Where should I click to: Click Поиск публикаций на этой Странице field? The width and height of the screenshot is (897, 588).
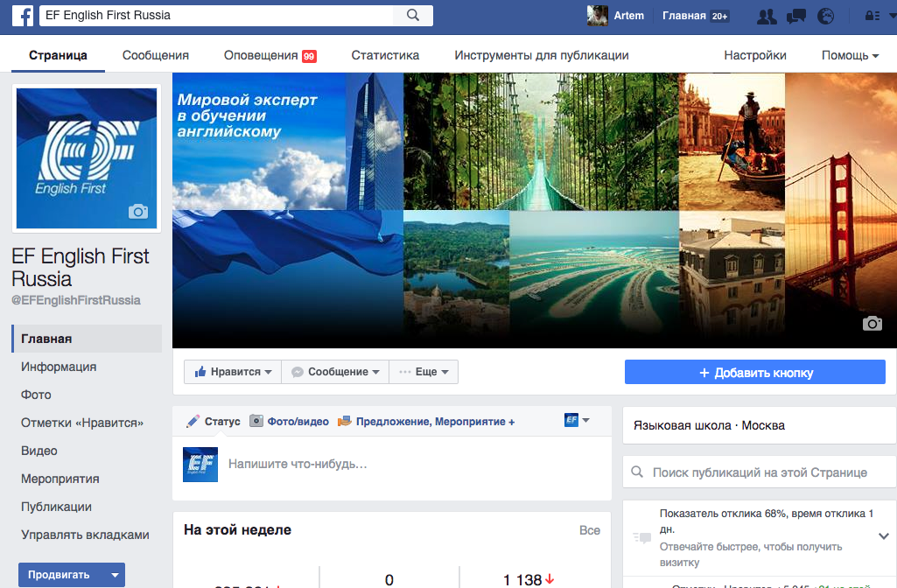[x=759, y=472]
